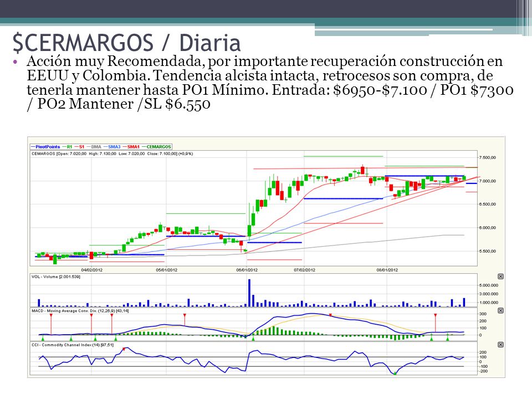
Task: Click the 6.000,00 price axis label
Action: [488, 228]
